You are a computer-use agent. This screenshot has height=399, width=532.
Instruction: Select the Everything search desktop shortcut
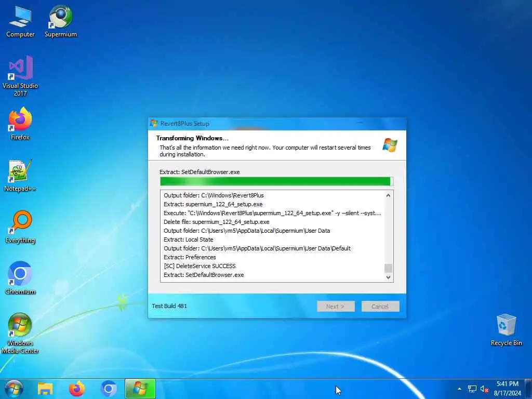[x=20, y=227]
